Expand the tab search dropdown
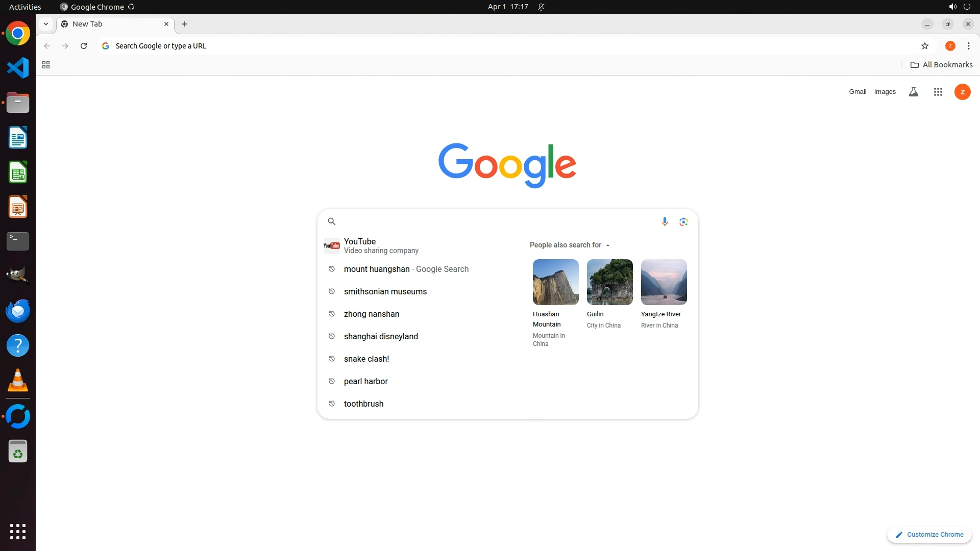This screenshot has width=980, height=551. coord(46,24)
